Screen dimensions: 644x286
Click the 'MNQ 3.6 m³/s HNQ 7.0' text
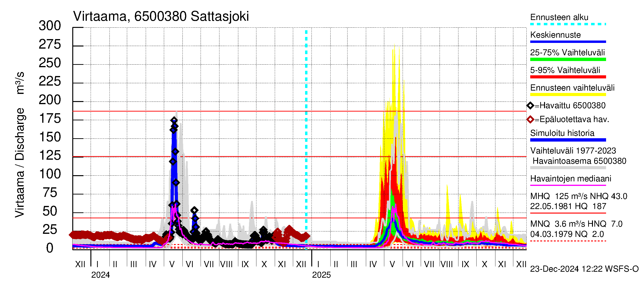coord(576,224)
